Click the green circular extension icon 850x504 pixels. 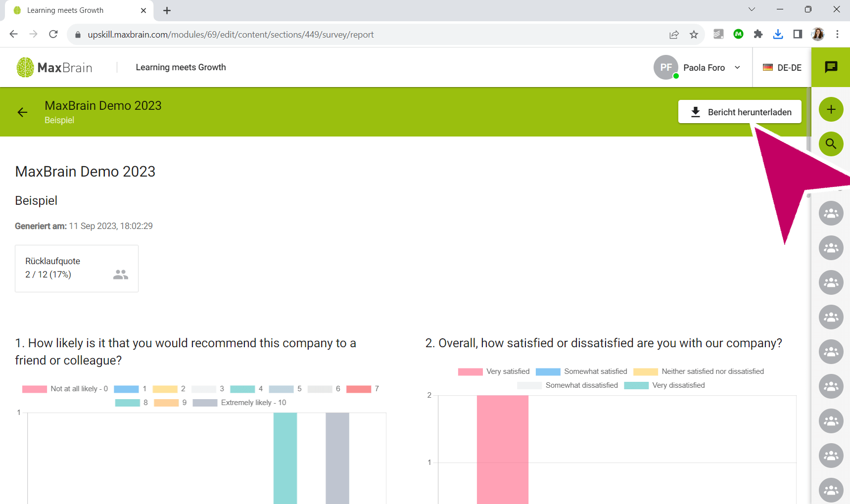(x=738, y=34)
